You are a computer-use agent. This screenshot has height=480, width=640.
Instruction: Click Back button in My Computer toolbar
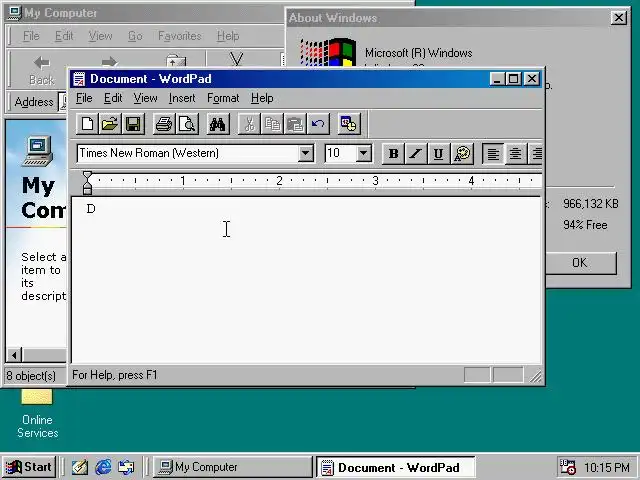click(x=42, y=70)
